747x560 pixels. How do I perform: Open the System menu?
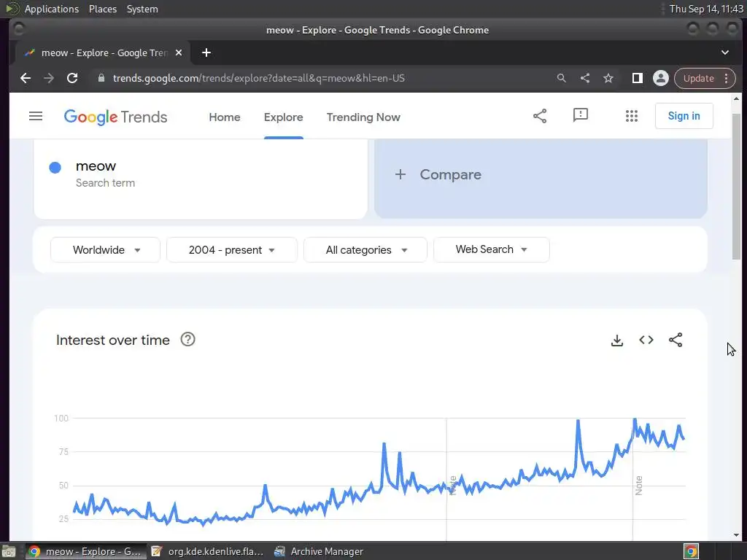142,9
